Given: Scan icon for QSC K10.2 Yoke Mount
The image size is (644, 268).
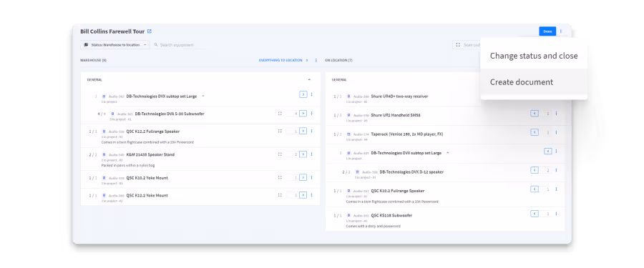Looking at the screenshot, I should pyautogui.click(x=280, y=177).
